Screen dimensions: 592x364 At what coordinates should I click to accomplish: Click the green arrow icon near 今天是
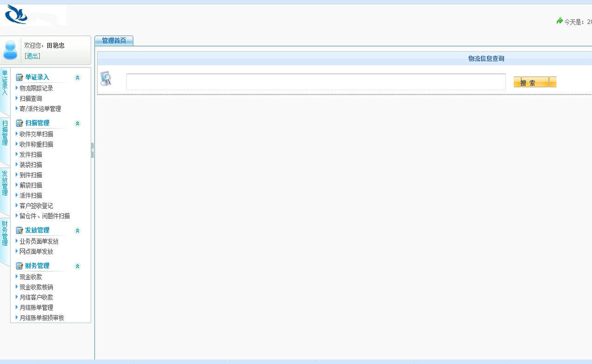pos(560,21)
